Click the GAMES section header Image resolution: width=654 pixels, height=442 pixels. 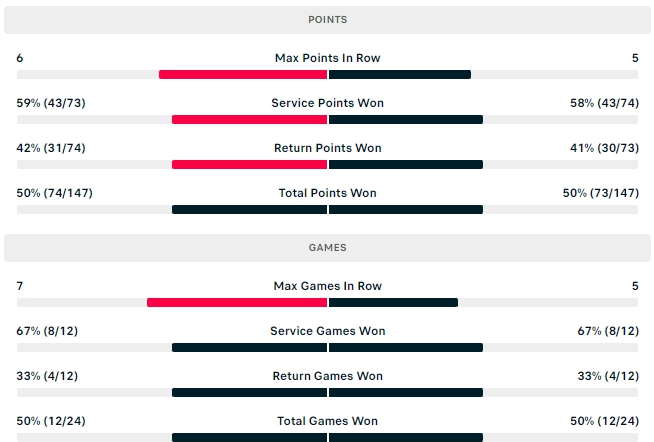click(327, 248)
